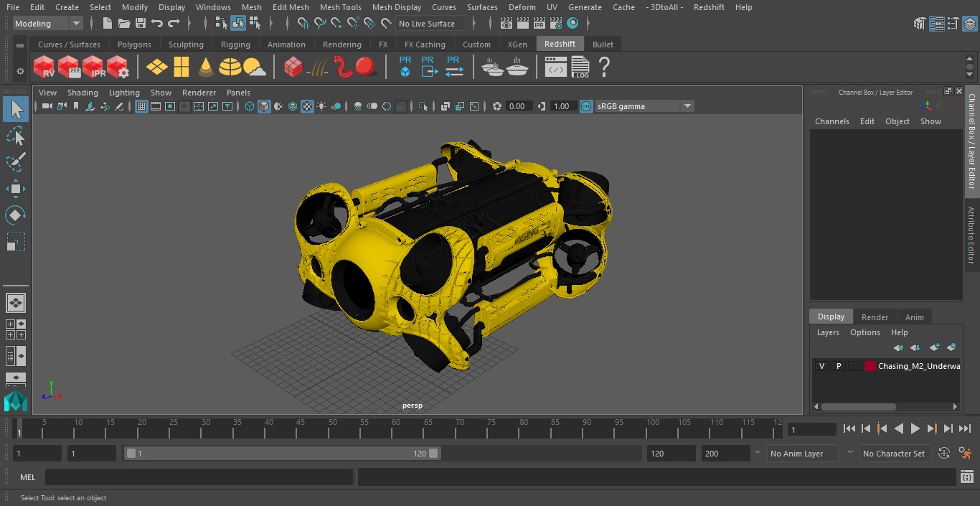The height and width of the screenshot is (506, 980).
Task: Click the time range slider bar
Action: (x=283, y=454)
